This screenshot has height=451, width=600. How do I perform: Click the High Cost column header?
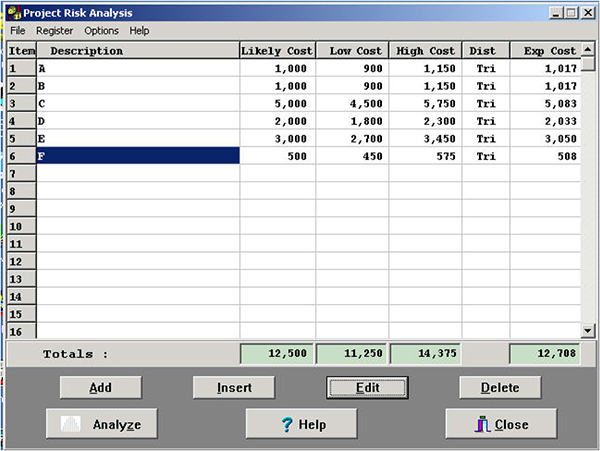pos(425,50)
